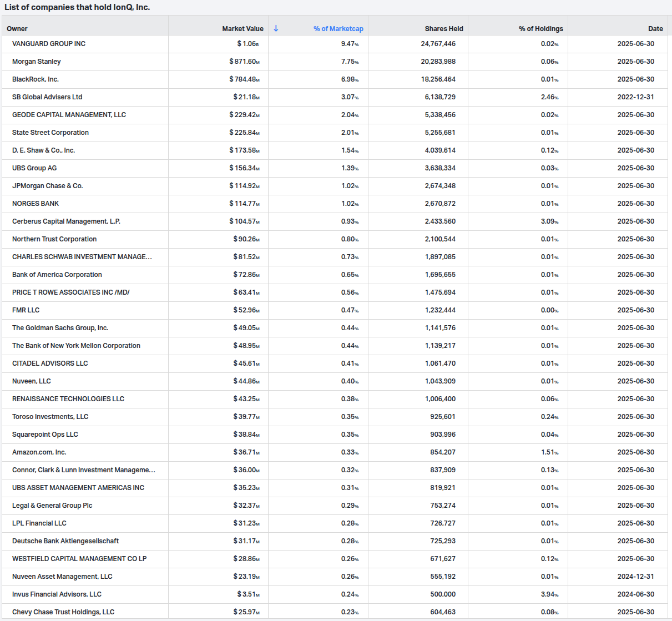The image size is (672, 621).
Task: Click NORGES BANK owner name
Action: pyautogui.click(x=36, y=204)
